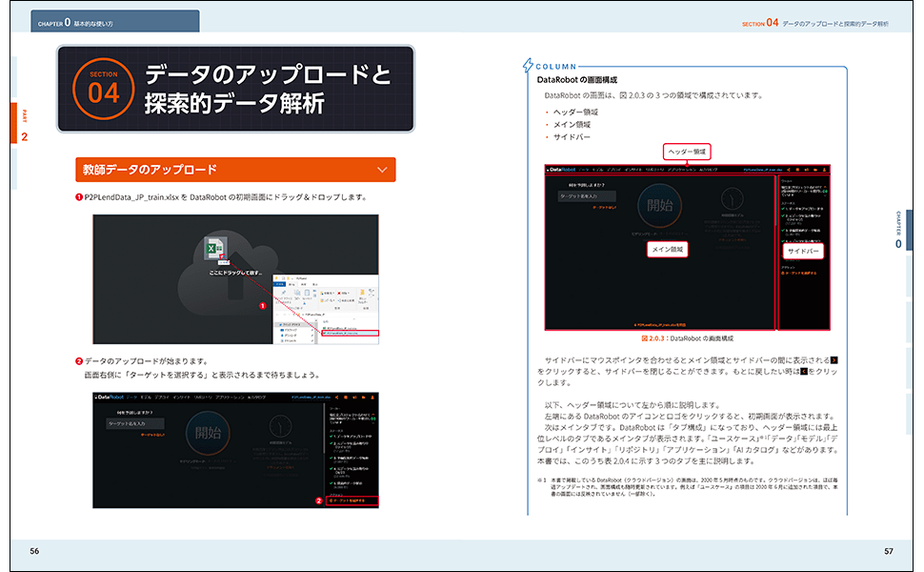The image size is (924, 572).
Task: Click orange file name link at figure 2.0.3 bottom
Action: coord(659,325)
